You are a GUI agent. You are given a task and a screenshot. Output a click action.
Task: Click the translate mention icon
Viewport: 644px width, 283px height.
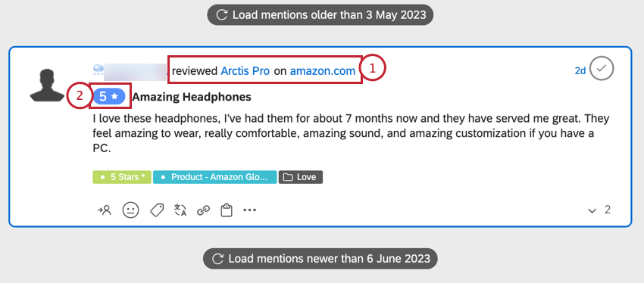coord(180,210)
